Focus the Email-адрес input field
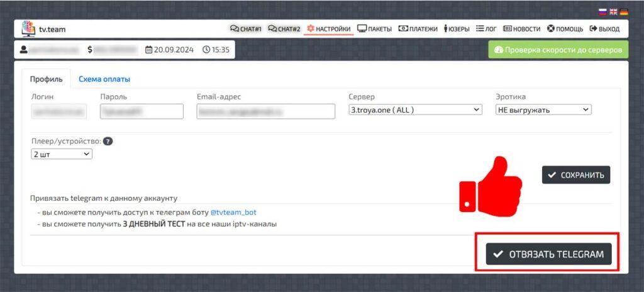This screenshot has height=292, width=644. (266, 111)
